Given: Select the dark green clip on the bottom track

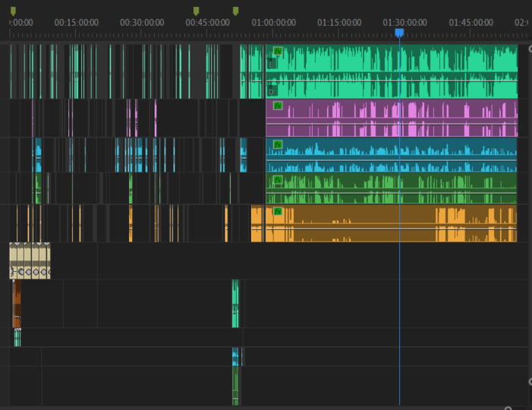Looking at the screenshot, I should pos(235,386).
